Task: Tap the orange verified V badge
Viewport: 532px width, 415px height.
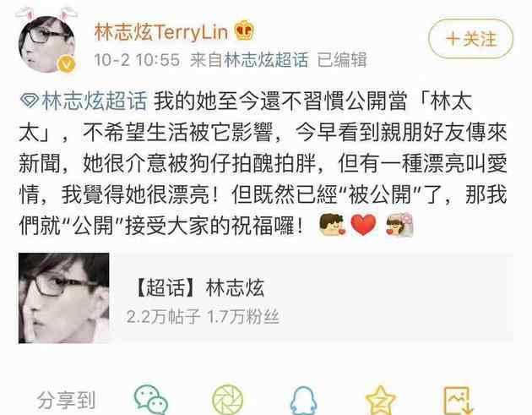Action: point(67,64)
